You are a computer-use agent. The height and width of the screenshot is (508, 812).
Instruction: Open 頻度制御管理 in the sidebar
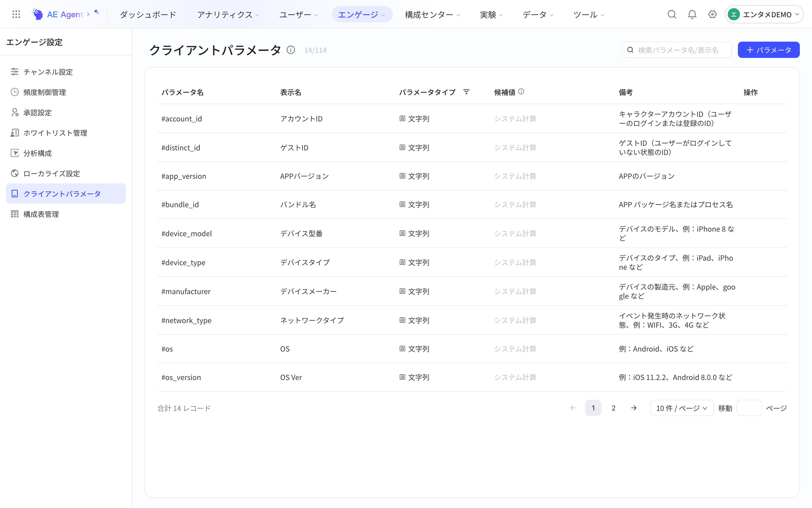click(x=66, y=92)
